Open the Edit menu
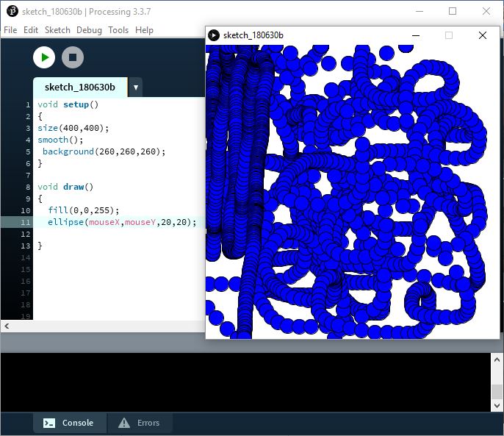Viewport: 504px width, 436px height. pos(31,30)
